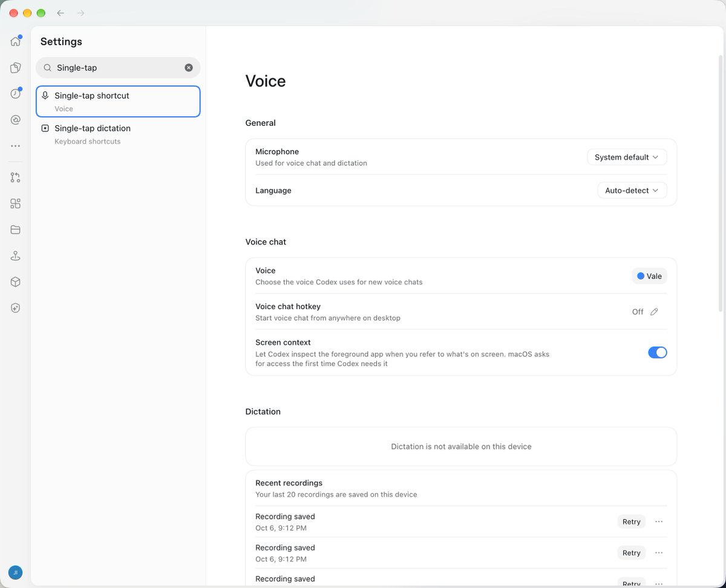The image size is (726, 588).
Task: Click the @ mentions sidebar icon
Action: [x=16, y=120]
